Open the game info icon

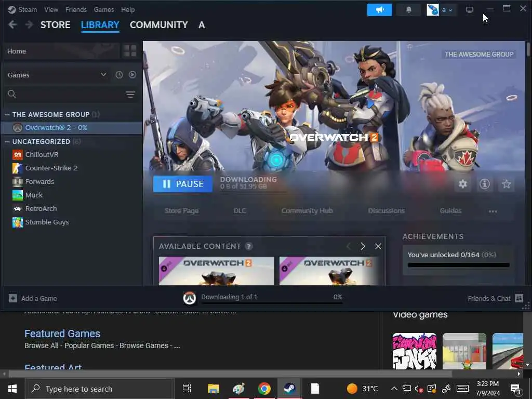485,184
